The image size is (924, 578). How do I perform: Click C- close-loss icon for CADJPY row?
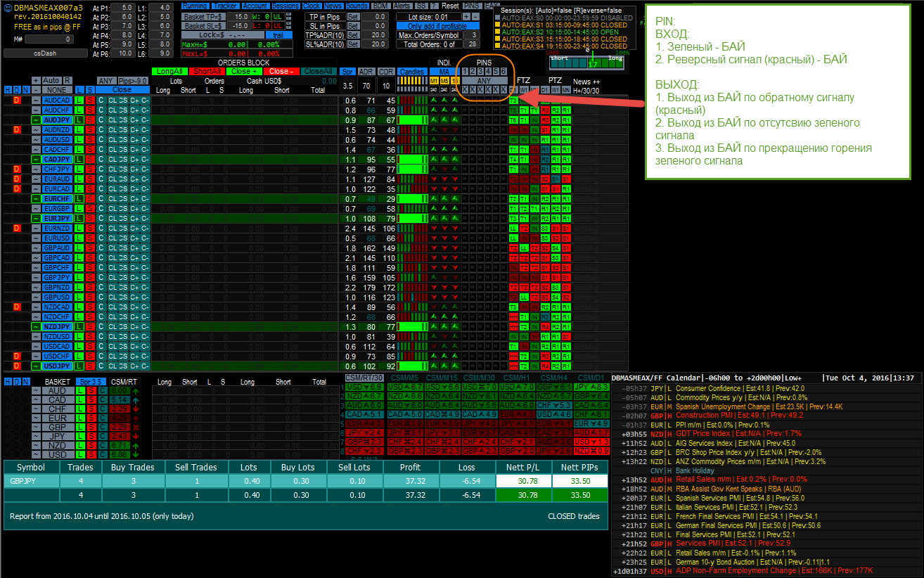[145, 160]
